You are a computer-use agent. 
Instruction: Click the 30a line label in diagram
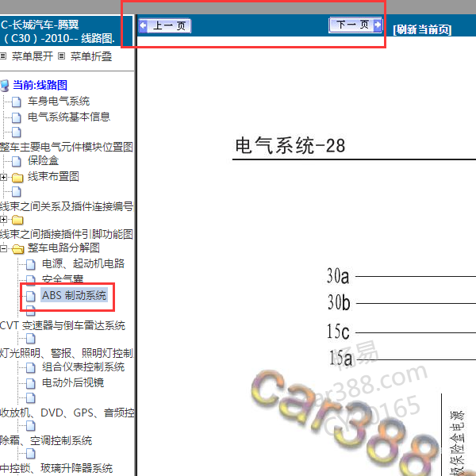[338, 276]
